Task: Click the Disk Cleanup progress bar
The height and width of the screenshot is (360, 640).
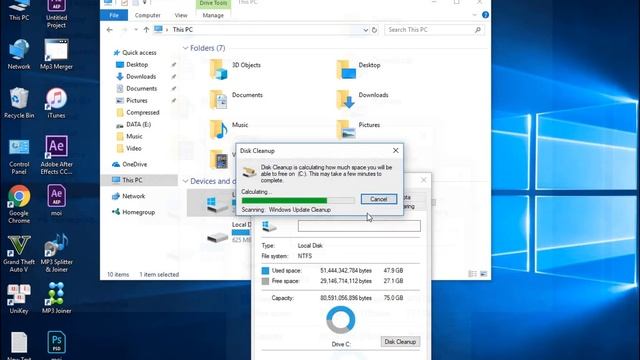Action: pyautogui.click(x=298, y=200)
